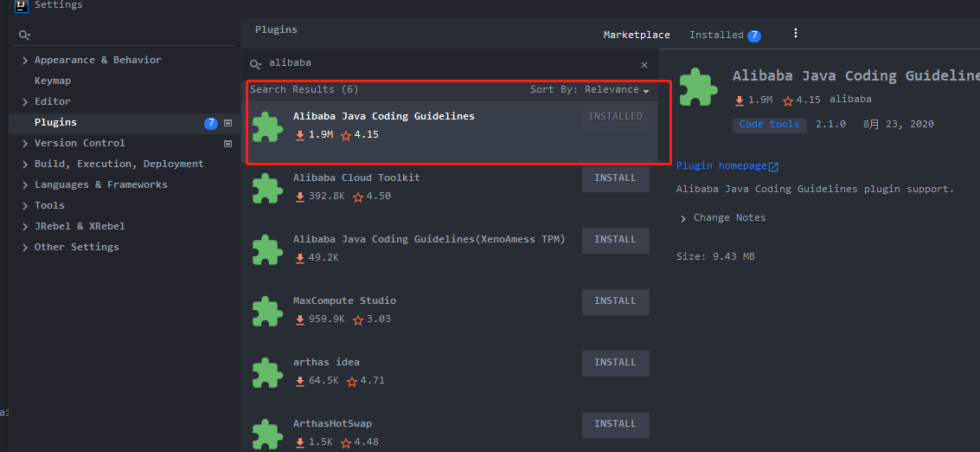Switch to the Marketplace tab
980x452 pixels.
point(637,35)
